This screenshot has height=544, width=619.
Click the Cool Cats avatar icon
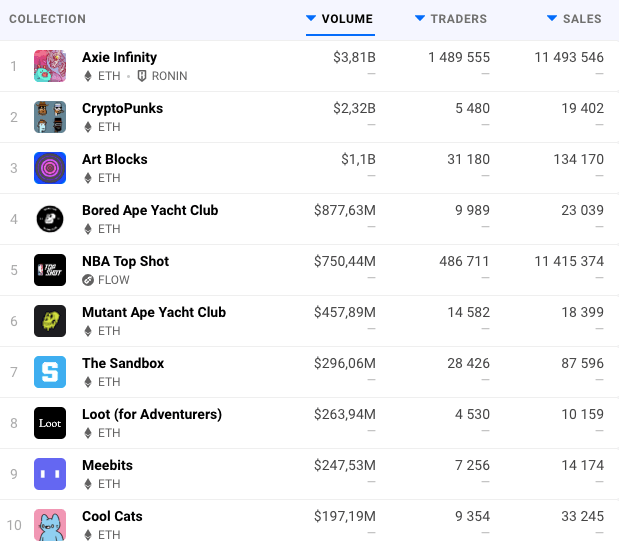(50, 525)
